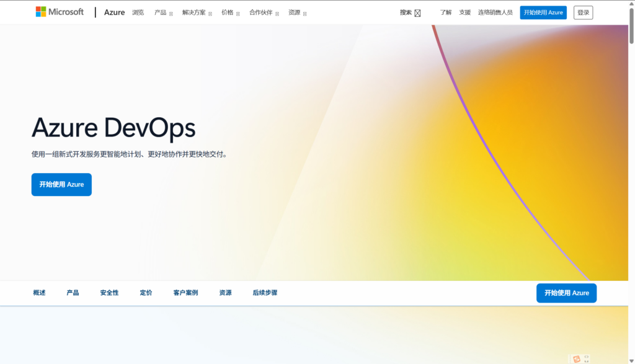
Task: Click the 使用一组新式开发服务 description text
Action: [x=130, y=154]
